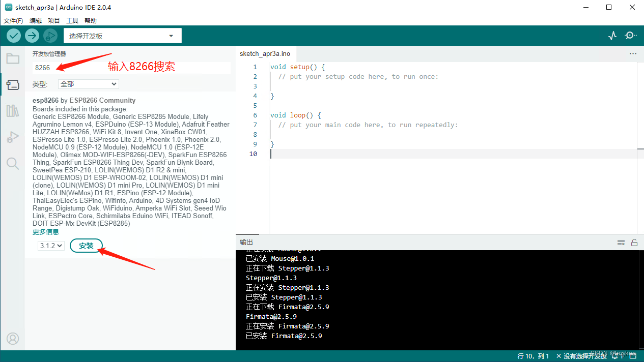Click the Verify sketch checkmark icon

tap(13, 36)
